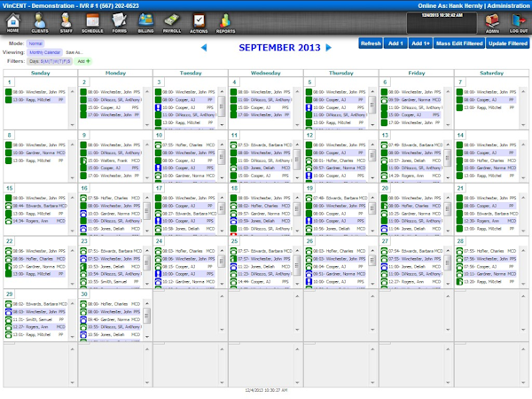The height and width of the screenshot is (399, 532).
Task: Open 11:31 Smith, Samuel visit on September 29
Action: click(x=38, y=319)
